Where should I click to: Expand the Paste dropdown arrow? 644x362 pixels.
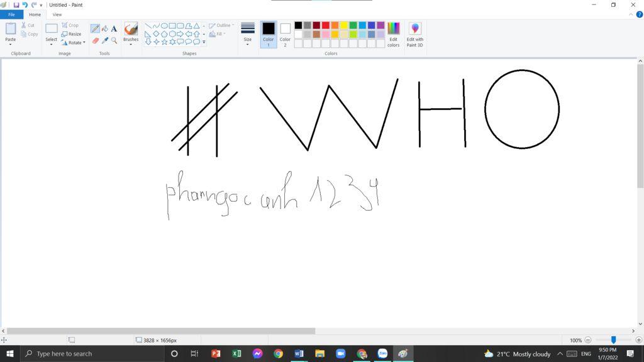click(x=10, y=44)
